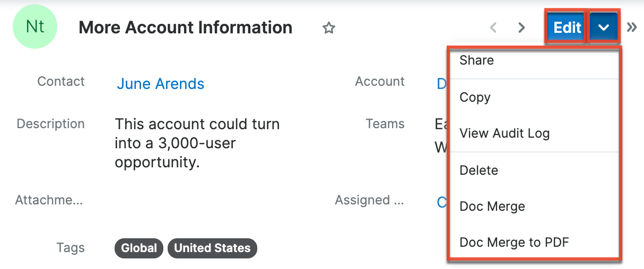Image resolution: width=644 pixels, height=269 pixels.
Task: Open the partially hidden Assigned user link
Action: tap(441, 202)
